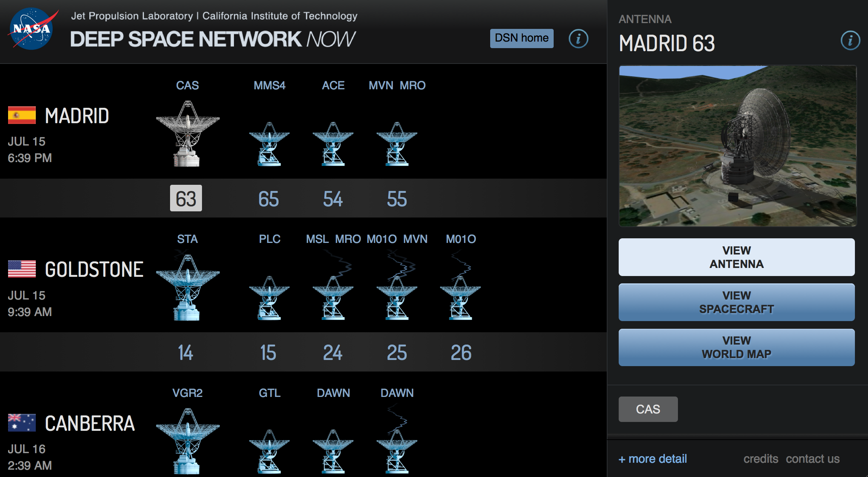Choose highlighted antenna number 63
This screenshot has height=477, width=868.
(x=186, y=198)
